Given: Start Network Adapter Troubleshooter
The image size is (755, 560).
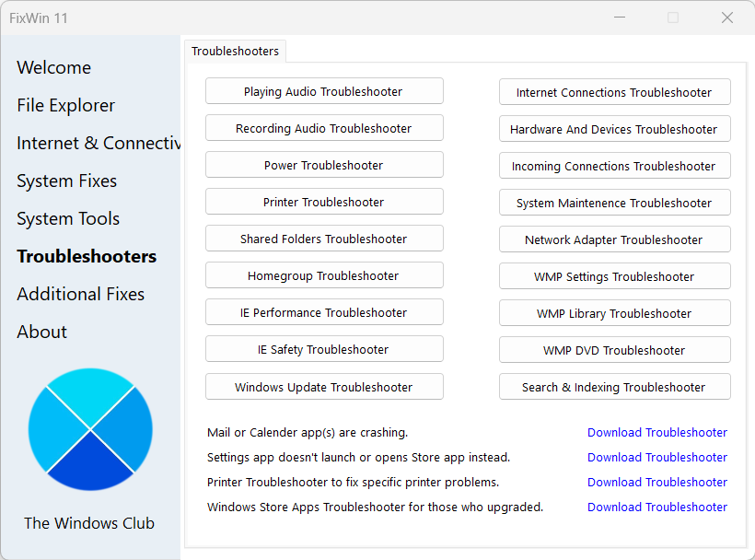Looking at the screenshot, I should (x=614, y=239).
